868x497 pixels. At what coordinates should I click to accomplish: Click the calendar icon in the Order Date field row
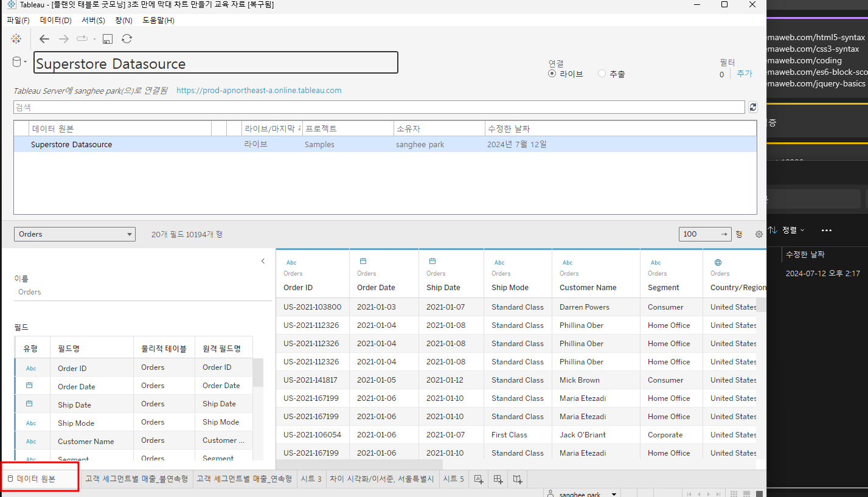coord(29,386)
